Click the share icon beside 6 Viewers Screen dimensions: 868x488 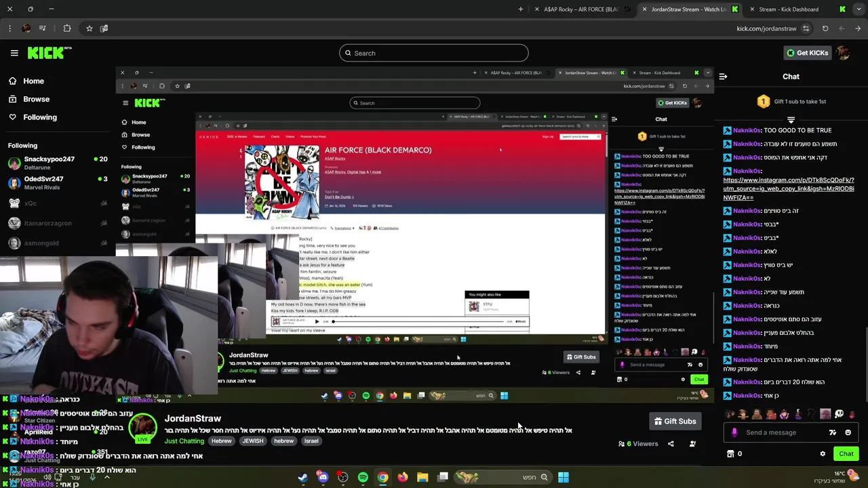671,444
